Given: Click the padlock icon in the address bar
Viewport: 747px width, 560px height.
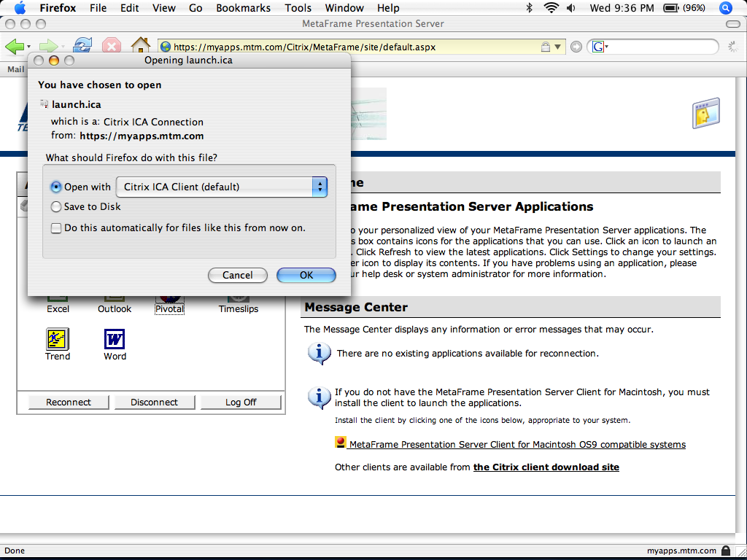Looking at the screenshot, I should 545,47.
